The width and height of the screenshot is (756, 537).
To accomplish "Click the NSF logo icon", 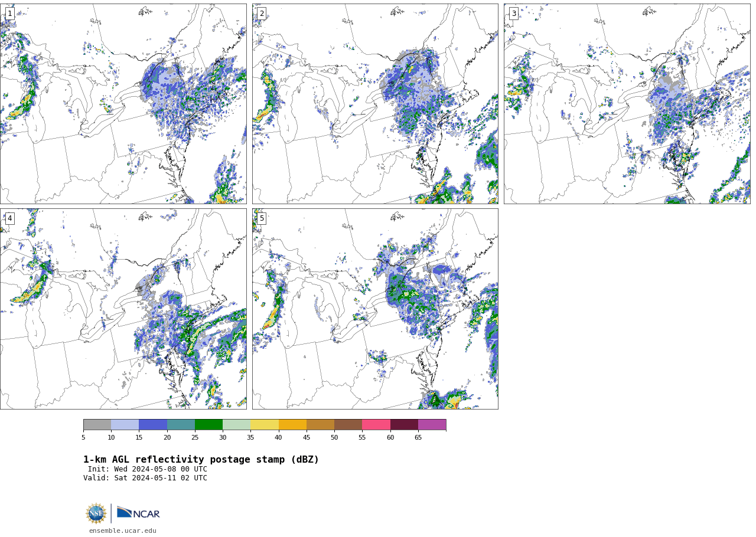I will [x=96, y=513].
